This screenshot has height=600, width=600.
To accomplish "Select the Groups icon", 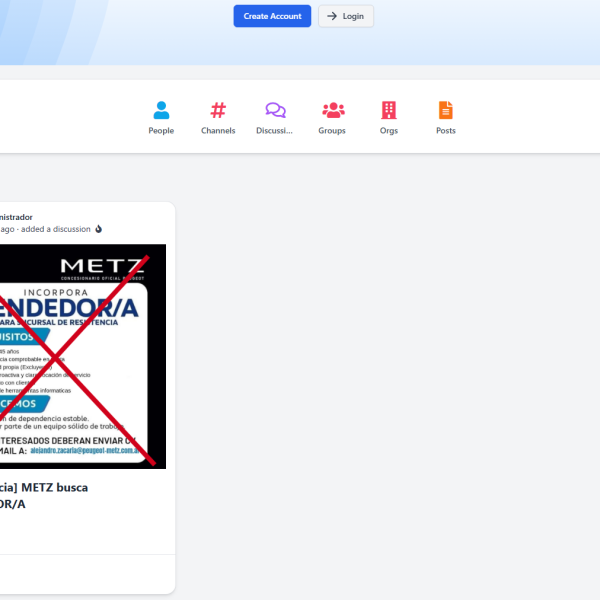I will pyautogui.click(x=333, y=110).
